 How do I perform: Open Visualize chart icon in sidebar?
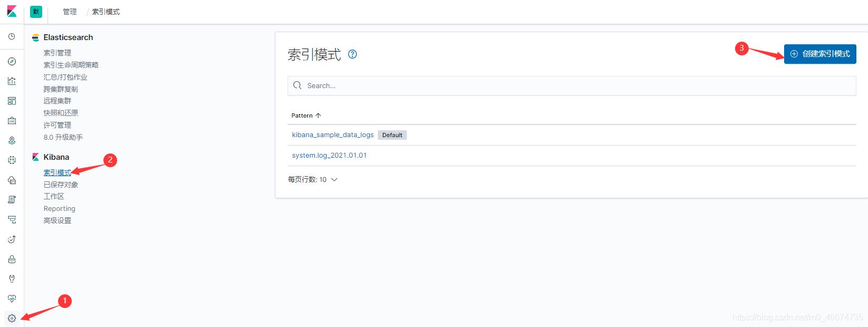[x=12, y=81]
